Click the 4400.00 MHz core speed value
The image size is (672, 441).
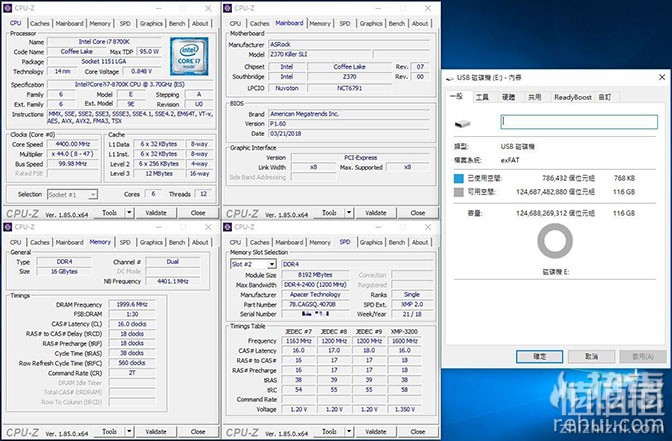(72, 144)
